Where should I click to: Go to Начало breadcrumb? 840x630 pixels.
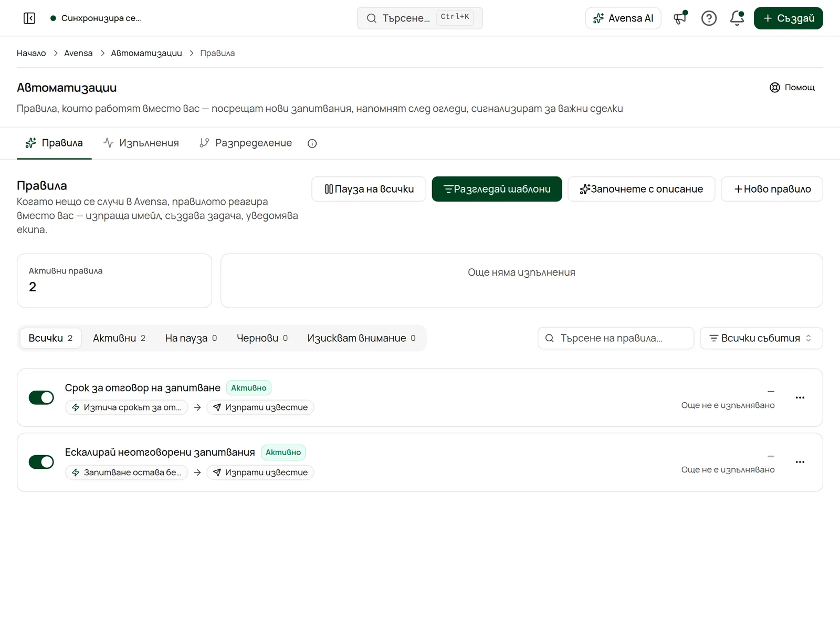(31, 53)
